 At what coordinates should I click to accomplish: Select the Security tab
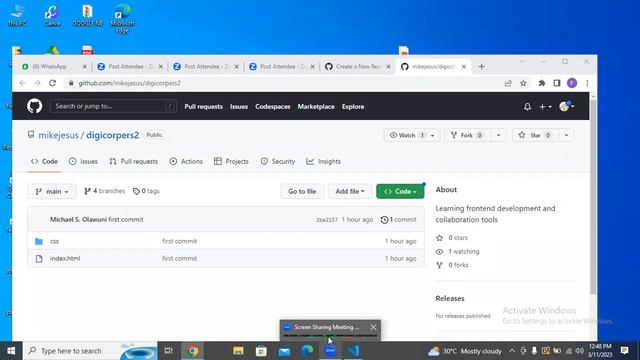tap(278, 162)
